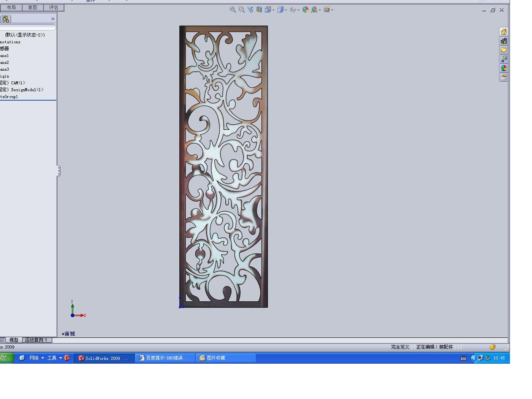Open the 网络 taskbar menu
Viewport: 532px width, 399px height.
tap(36, 358)
